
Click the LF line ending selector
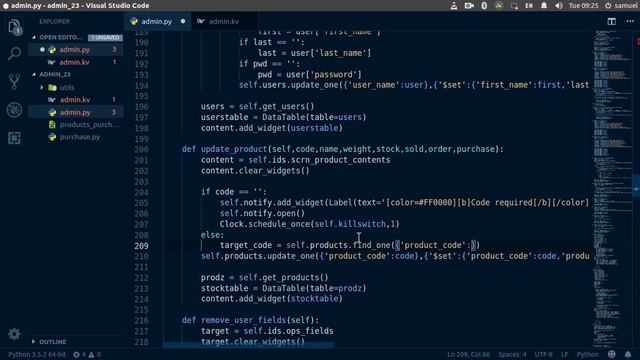tap(564, 354)
